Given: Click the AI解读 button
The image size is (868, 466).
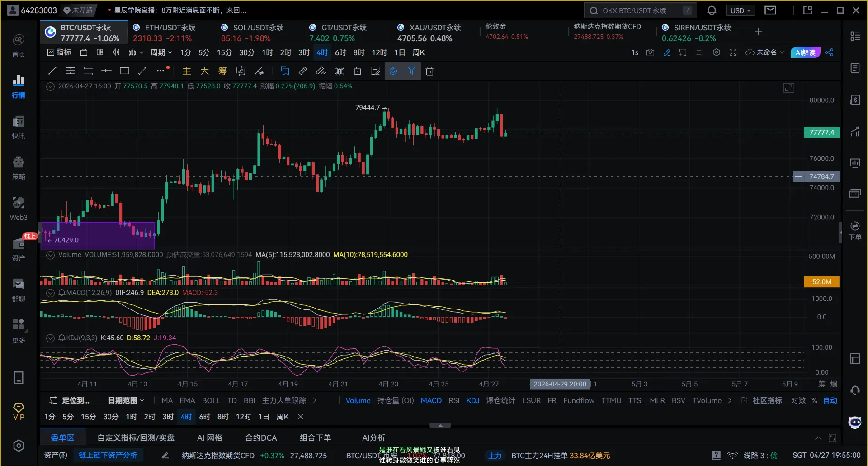Looking at the screenshot, I should 805,52.
